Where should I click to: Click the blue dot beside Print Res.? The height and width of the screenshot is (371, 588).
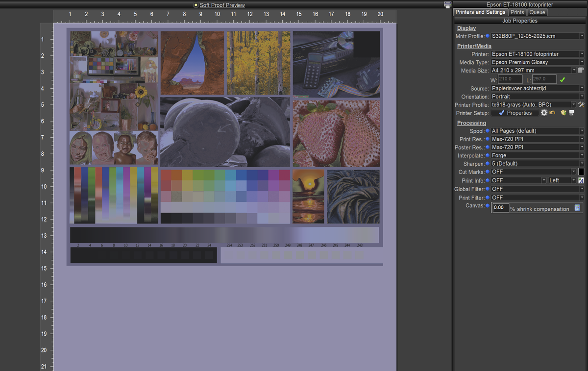488,139
